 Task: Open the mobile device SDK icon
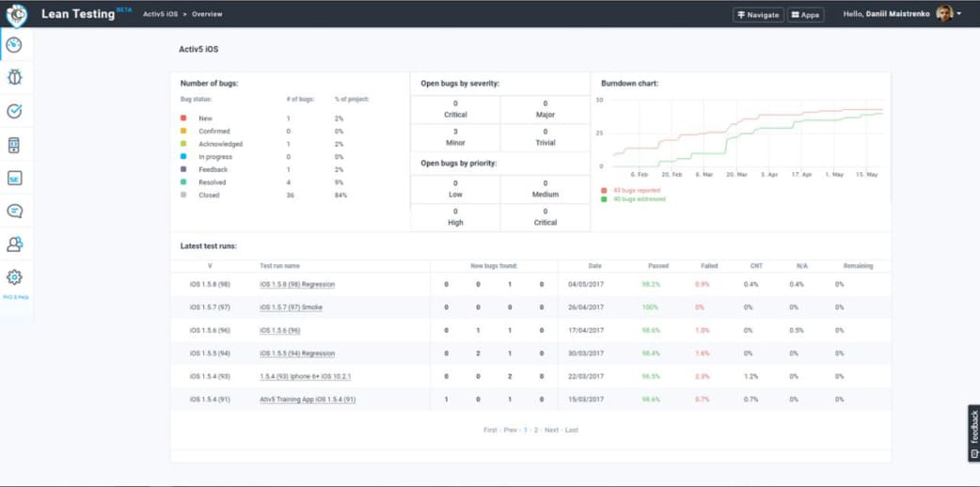click(14, 145)
